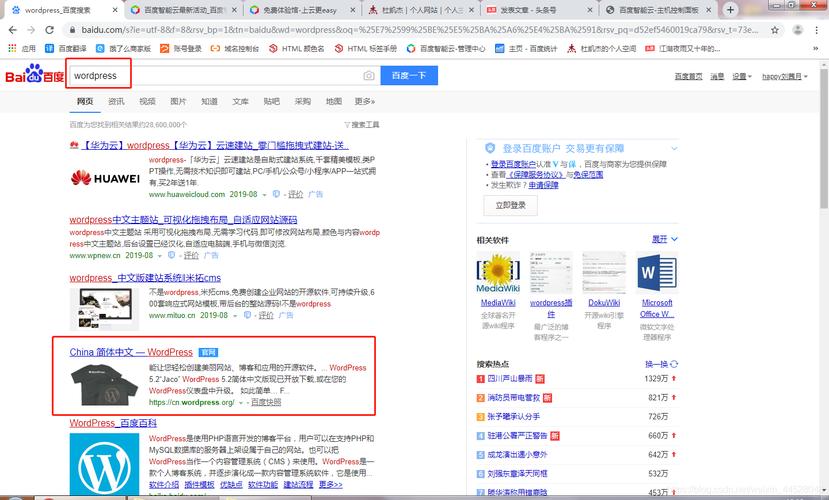The width and height of the screenshot is (829, 500).
Task: Click the HUAWEI logo image
Action: pos(105,178)
